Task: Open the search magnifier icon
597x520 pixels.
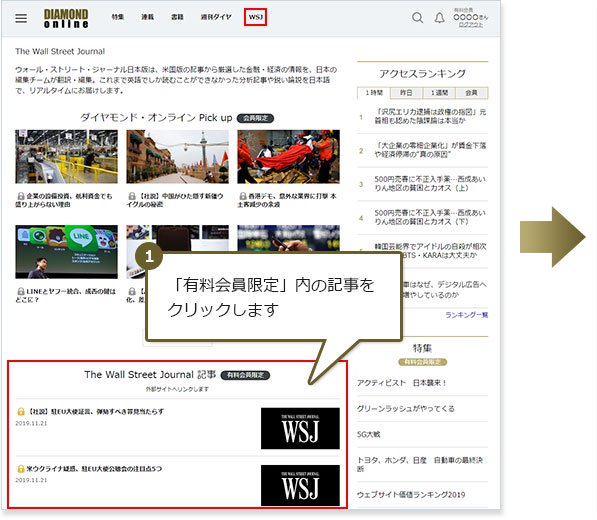Action: tap(417, 18)
